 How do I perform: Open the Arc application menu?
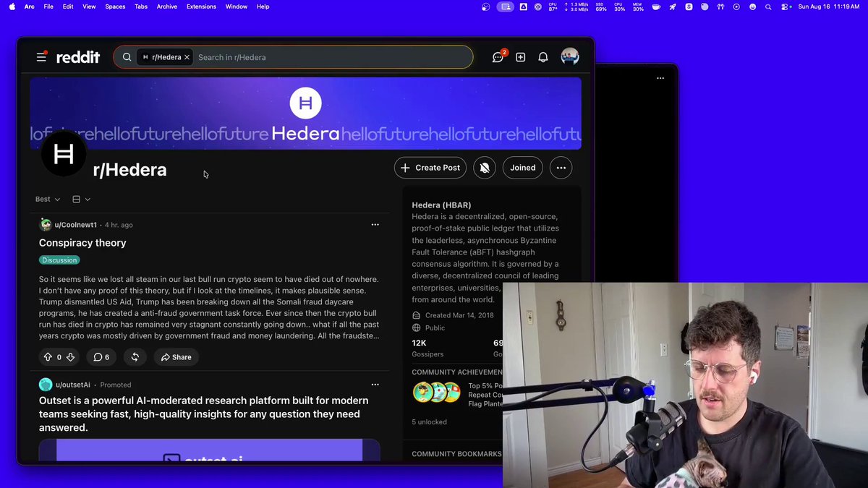[30, 7]
